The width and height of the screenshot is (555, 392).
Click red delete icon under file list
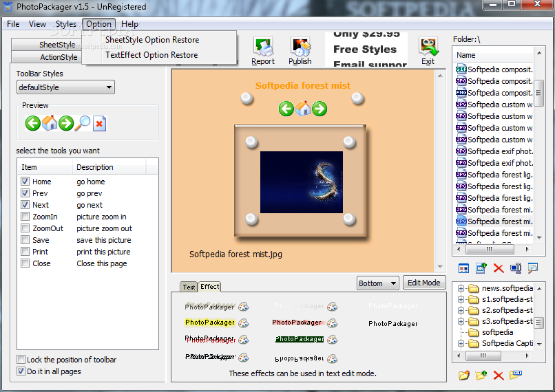(x=499, y=268)
